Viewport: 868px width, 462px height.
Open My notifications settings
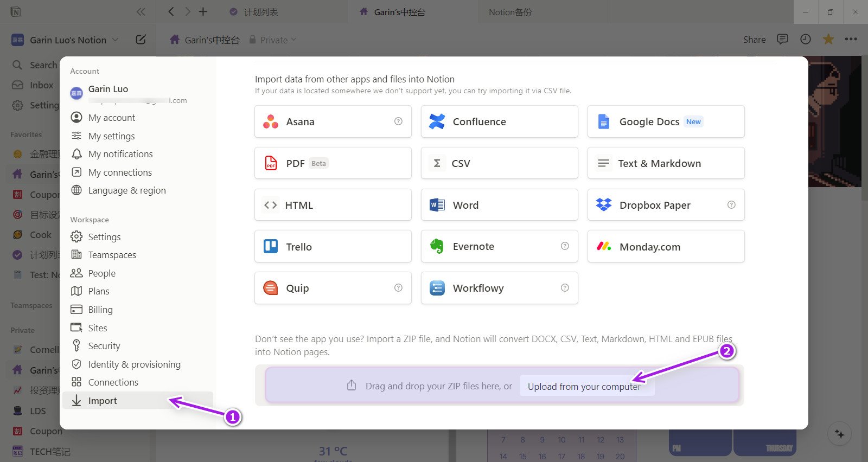click(120, 154)
